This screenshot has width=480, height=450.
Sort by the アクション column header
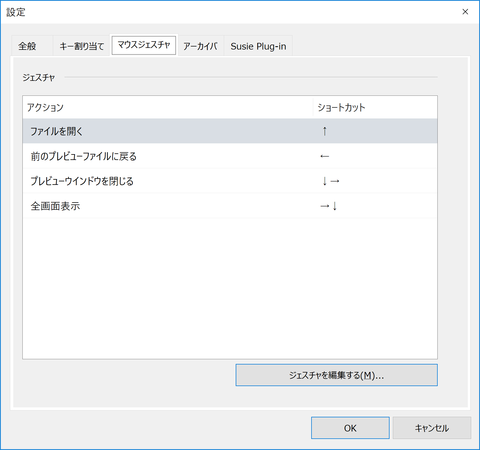pos(168,107)
